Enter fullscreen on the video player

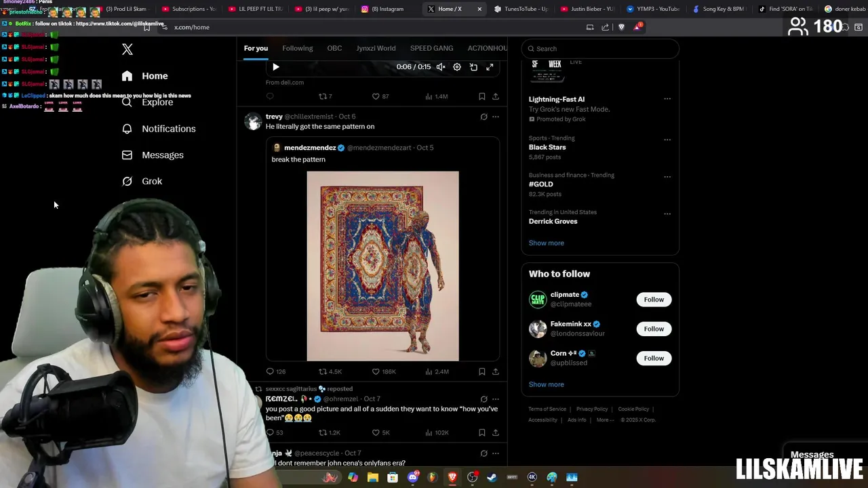[x=490, y=67]
